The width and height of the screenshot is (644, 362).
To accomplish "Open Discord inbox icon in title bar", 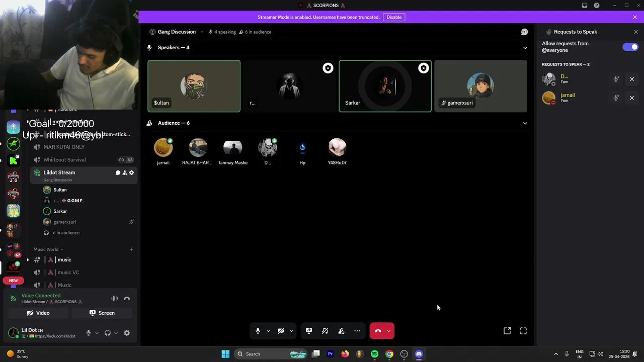I will [585, 6].
